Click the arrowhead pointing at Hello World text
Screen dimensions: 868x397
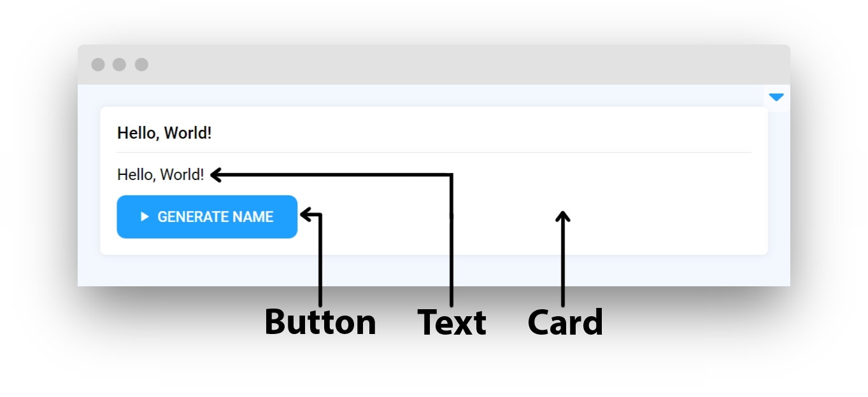coord(216,174)
